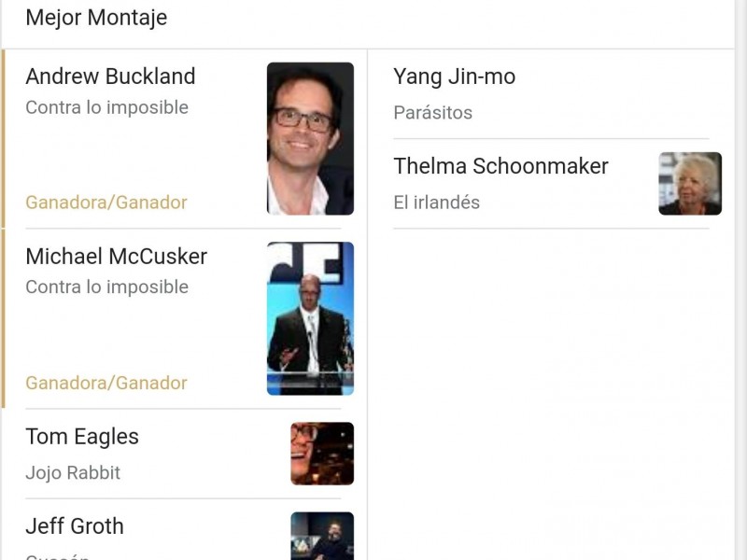Click Ganadora/Ganador label under Andrew Buckland
Image resolution: width=747 pixels, height=560 pixels.
pyautogui.click(x=106, y=203)
